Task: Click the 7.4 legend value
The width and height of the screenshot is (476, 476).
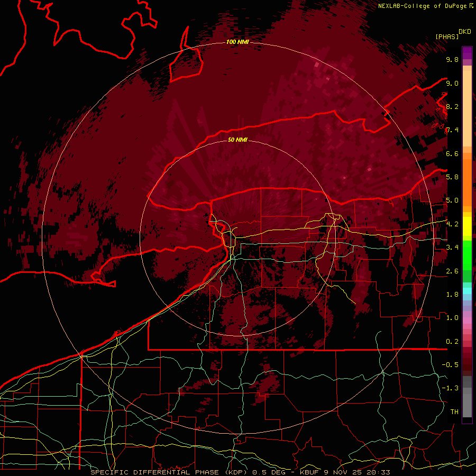Action: pos(452,130)
